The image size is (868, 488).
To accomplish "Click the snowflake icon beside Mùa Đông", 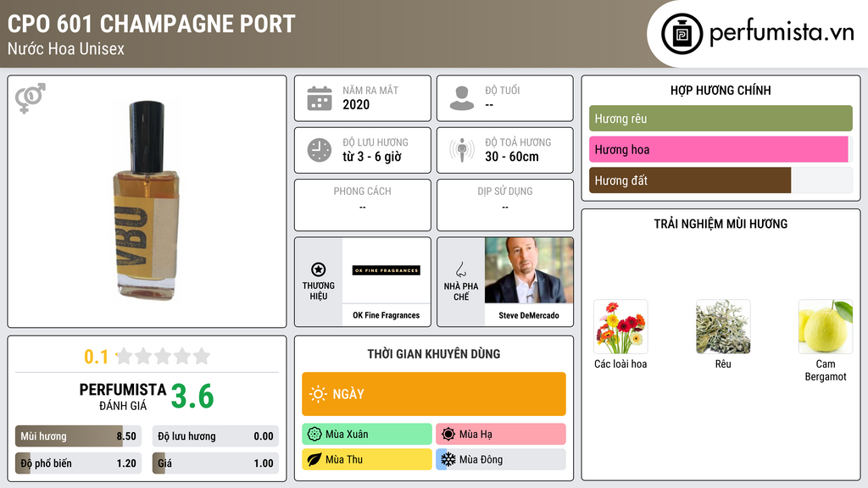I will click(448, 459).
